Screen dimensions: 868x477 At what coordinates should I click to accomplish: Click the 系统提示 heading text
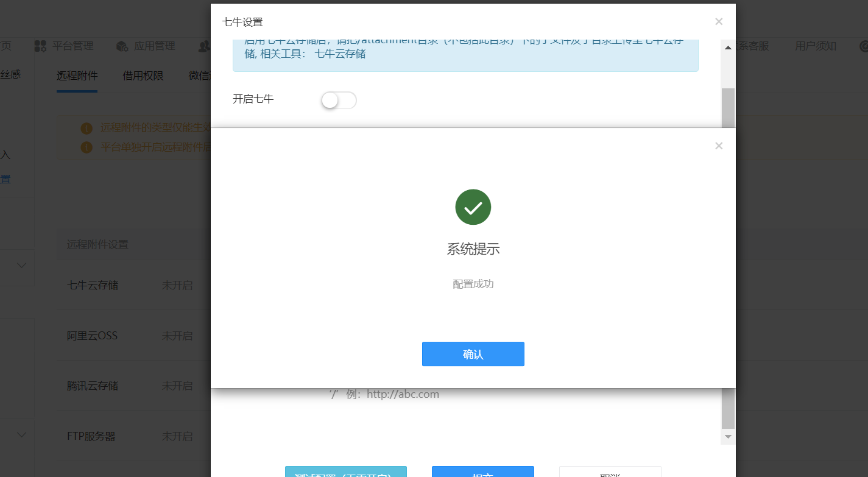[x=473, y=249]
